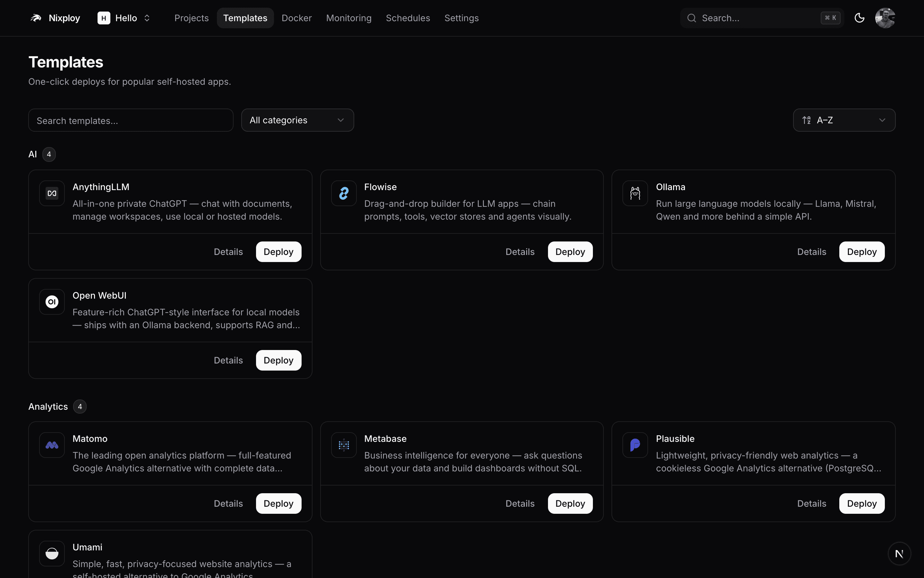924x578 pixels.
Task: Click the Umami card title
Action: [88, 547]
